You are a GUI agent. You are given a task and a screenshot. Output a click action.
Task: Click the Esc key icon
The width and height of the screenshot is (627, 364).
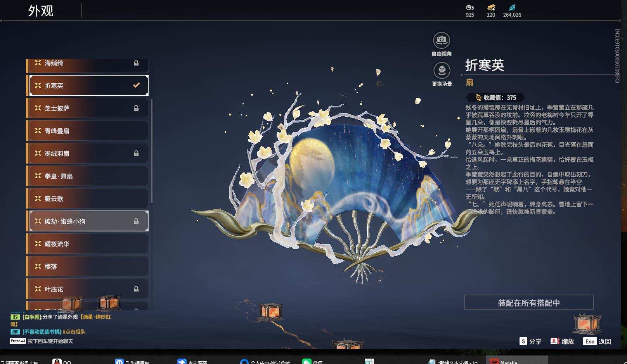pyautogui.click(x=590, y=341)
